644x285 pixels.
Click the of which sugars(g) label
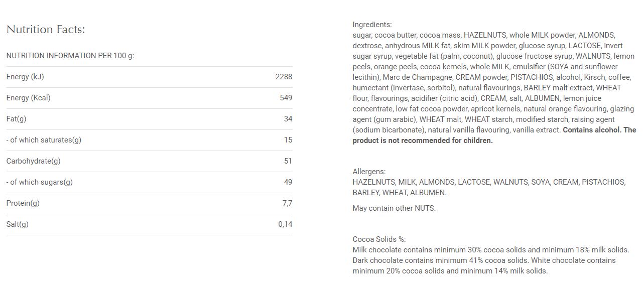[x=39, y=182]
